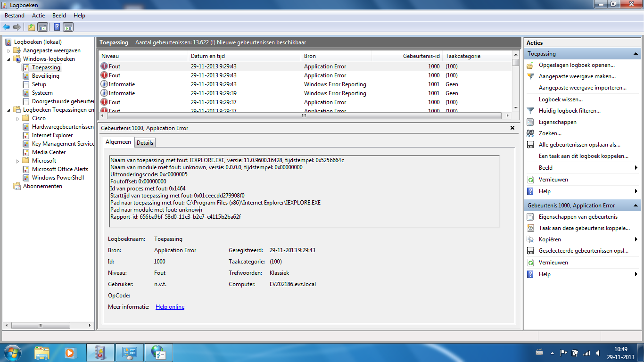
Task: Open the Beeld menu in menu bar
Action: [x=59, y=16]
